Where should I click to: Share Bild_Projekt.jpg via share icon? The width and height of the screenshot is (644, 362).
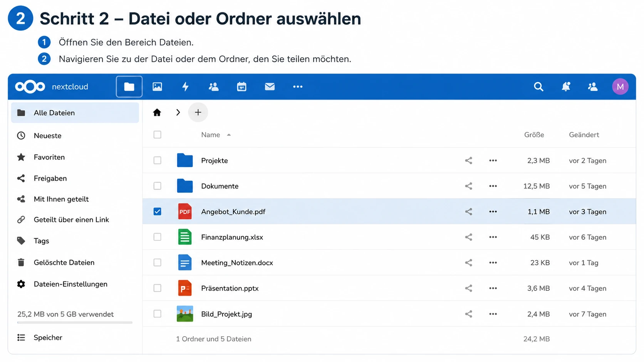(468, 314)
